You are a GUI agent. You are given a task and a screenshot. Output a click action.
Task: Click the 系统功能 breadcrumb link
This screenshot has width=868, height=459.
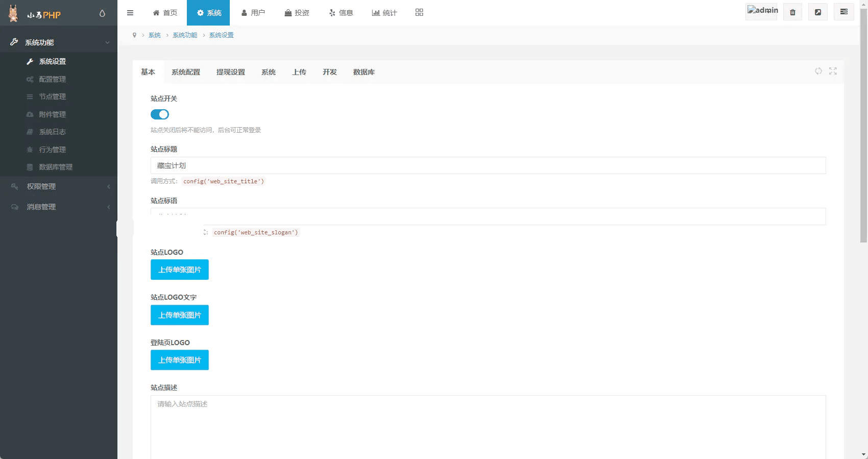click(x=185, y=35)
